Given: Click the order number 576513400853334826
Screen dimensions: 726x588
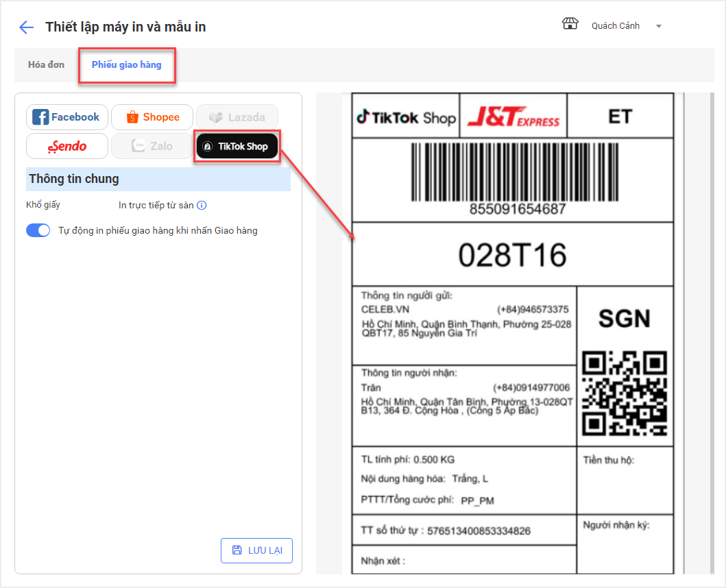Looking at the screenshot, I should pyautogui.click(x=479, y=531).
